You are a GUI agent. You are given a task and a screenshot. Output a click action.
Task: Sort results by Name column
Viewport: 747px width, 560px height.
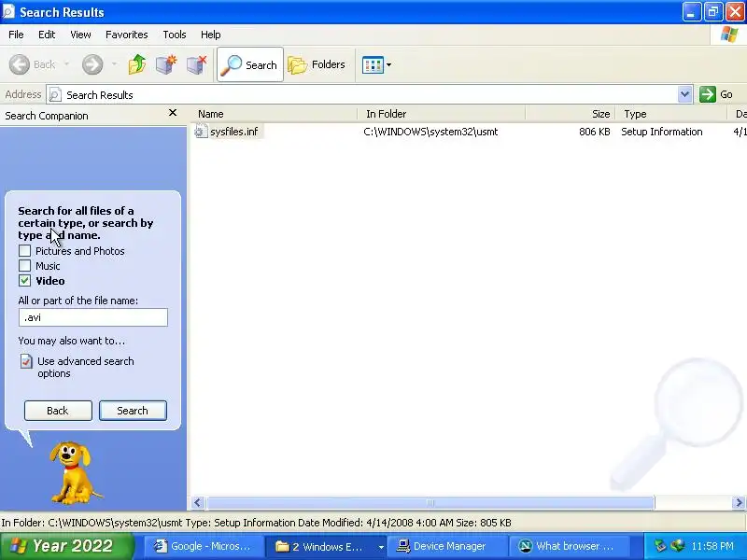pyautogui.click(x=274, y=114)
